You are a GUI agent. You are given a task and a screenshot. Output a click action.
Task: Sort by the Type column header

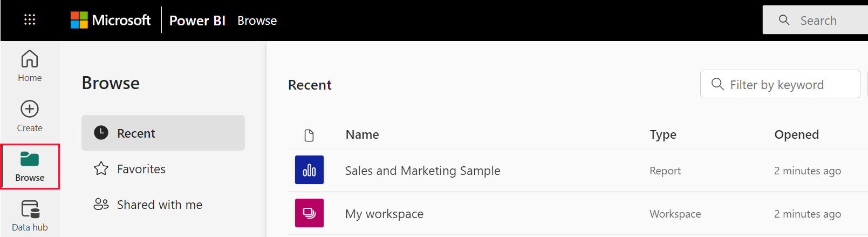click(663, 134)
